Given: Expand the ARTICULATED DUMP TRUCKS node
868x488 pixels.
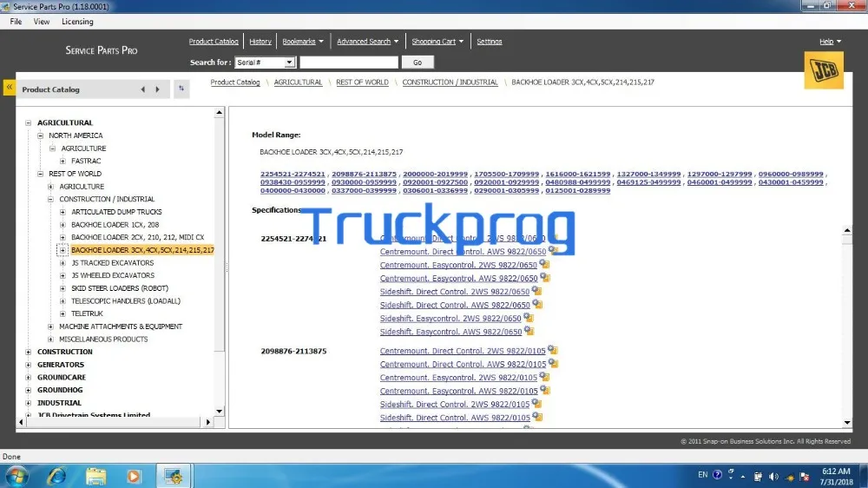Looking at the screenshot, I should click(62, 212).
